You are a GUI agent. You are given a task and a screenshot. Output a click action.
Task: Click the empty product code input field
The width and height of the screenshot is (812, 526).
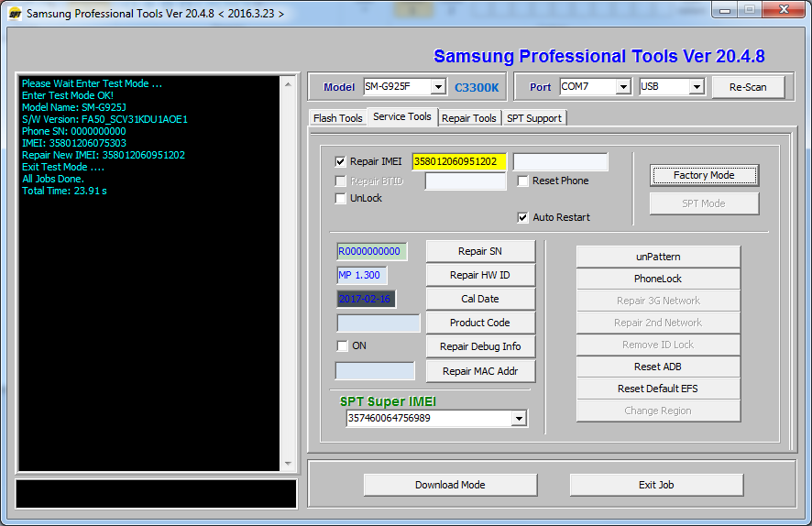tap(379, 323)
